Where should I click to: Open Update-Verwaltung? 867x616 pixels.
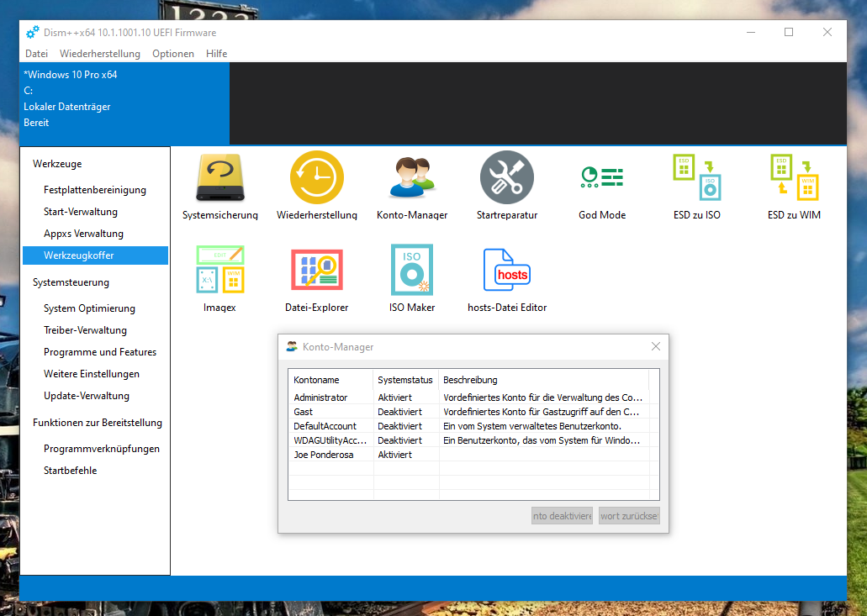pos(95,396)
